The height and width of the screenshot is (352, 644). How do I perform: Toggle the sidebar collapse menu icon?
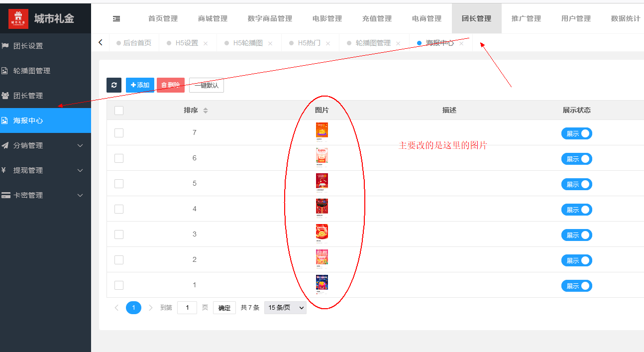pyautogui.click(x=116, y=18)
